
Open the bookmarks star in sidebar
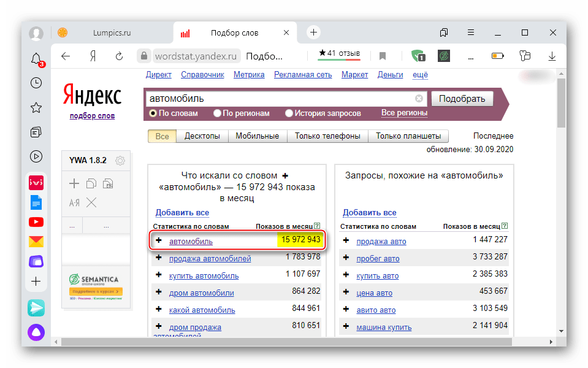tap(36, 108)
